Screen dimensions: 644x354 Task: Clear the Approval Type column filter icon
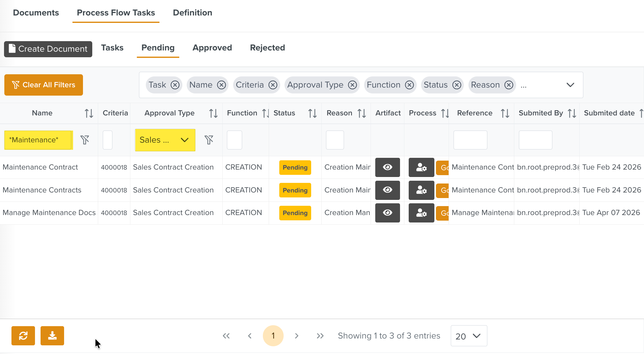click(209, 140)
